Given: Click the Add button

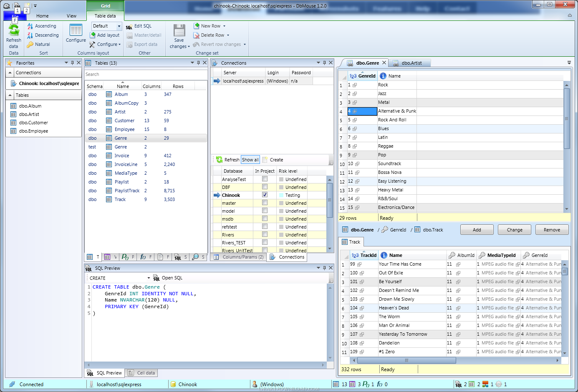Looking at the screenshot, I should (x=477, y=230).
